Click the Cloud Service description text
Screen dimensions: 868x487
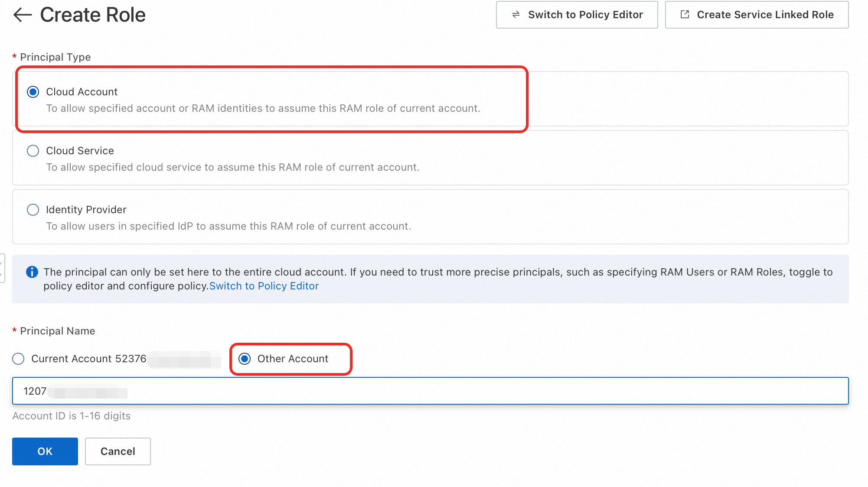(x=232, y=167)
